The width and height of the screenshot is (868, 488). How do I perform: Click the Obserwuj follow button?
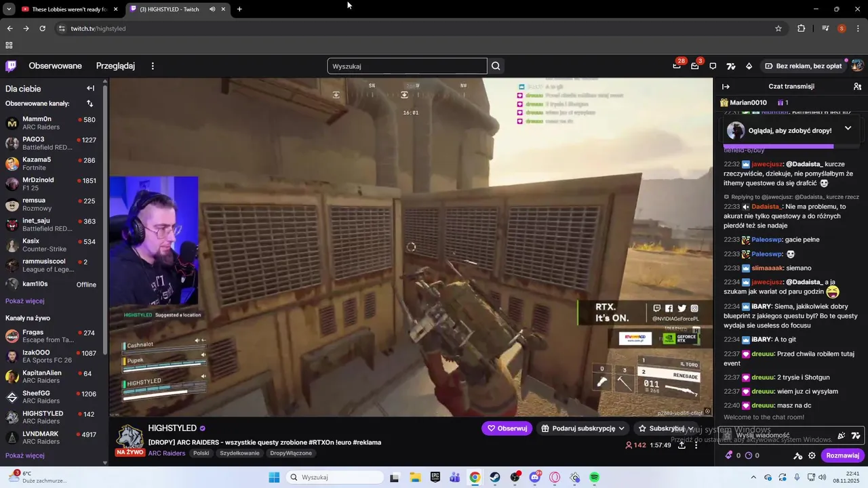507,428
